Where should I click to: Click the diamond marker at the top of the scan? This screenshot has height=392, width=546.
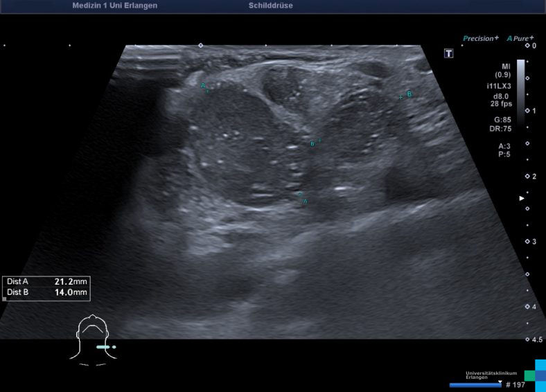click(x=201, y=45)
